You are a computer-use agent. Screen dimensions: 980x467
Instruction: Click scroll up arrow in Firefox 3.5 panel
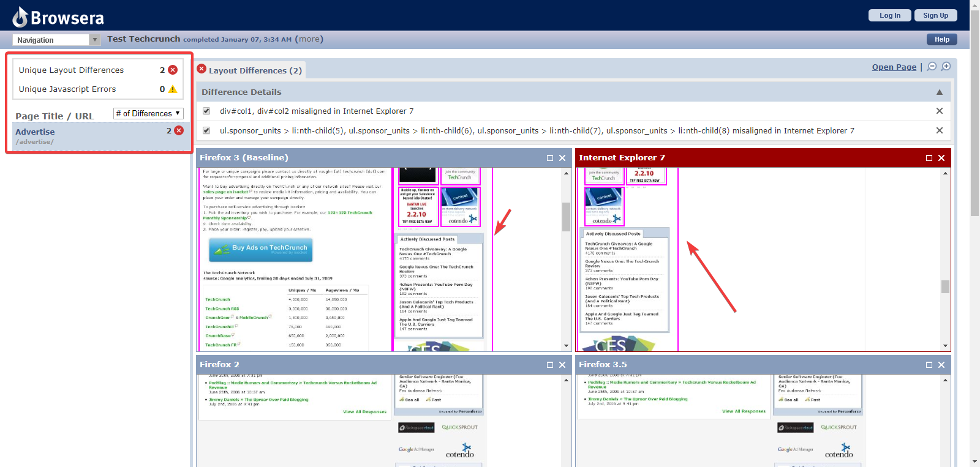(x=946, y=380)
